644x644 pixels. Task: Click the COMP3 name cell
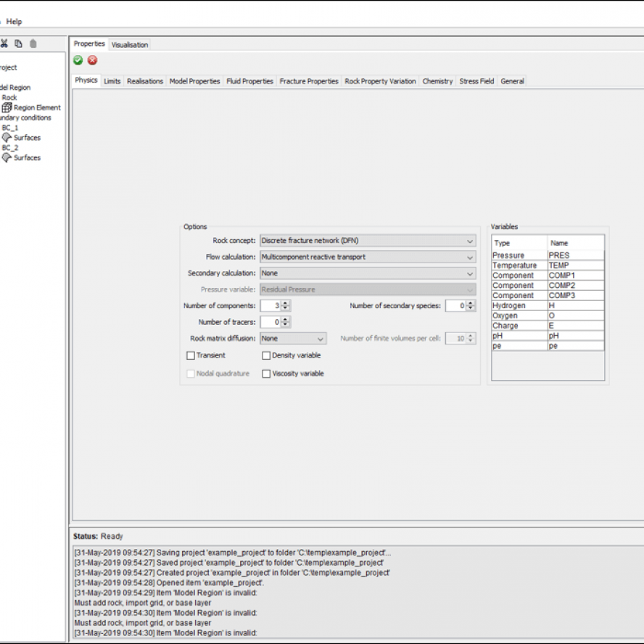576,296
